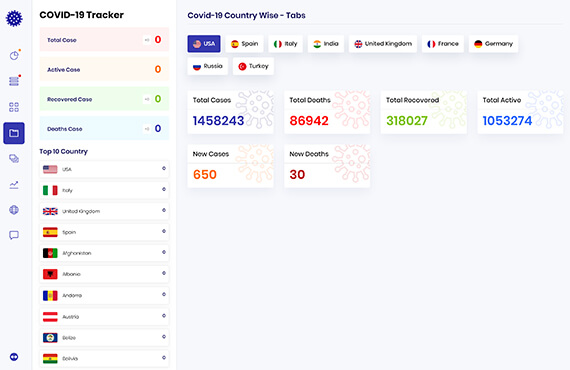Open the line chart sidebar icon
Image resolution: width=570 pixels, height=370 pixels.
click(x=14, y=185)
